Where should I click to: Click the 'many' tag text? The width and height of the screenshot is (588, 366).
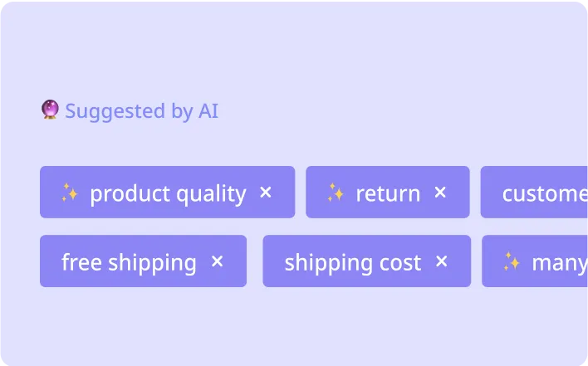(559, 262)
